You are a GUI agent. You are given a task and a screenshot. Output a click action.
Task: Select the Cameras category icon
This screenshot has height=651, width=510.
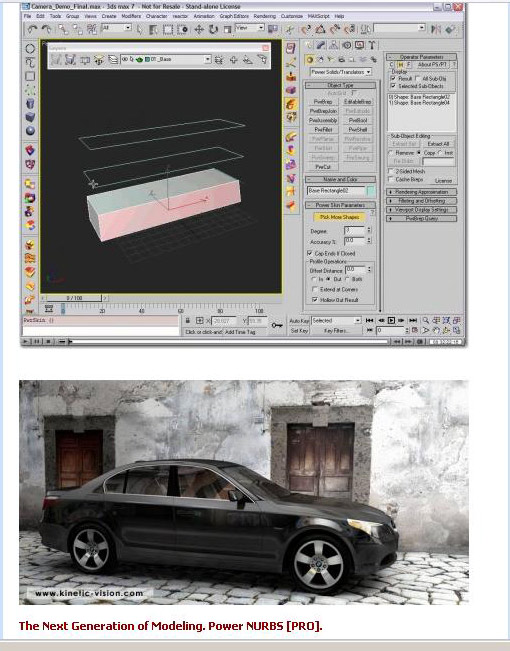(x=341, y=60)
